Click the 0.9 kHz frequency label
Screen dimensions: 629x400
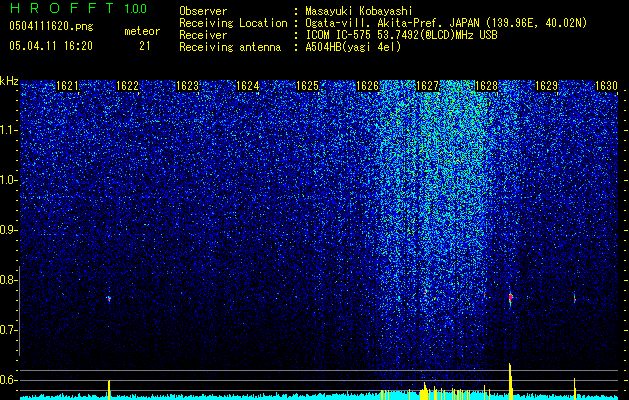tap(8, 230)
